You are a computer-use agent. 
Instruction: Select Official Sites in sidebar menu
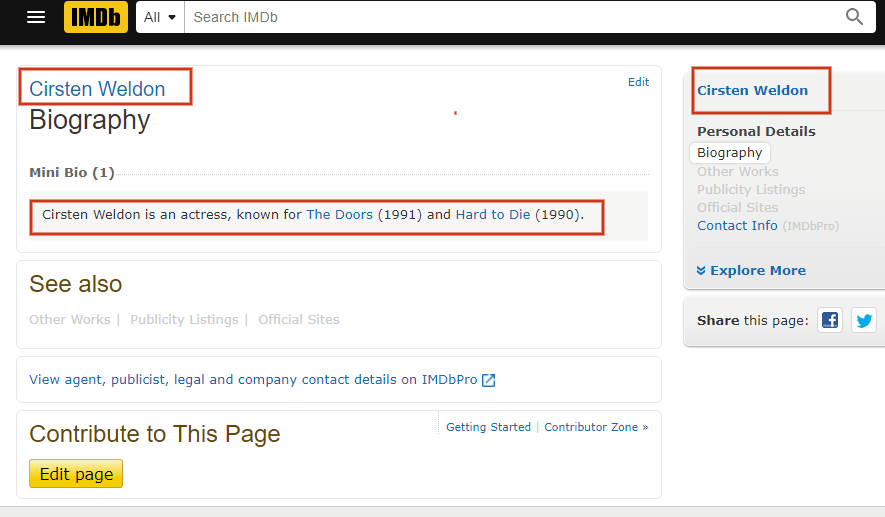point(737,208)
